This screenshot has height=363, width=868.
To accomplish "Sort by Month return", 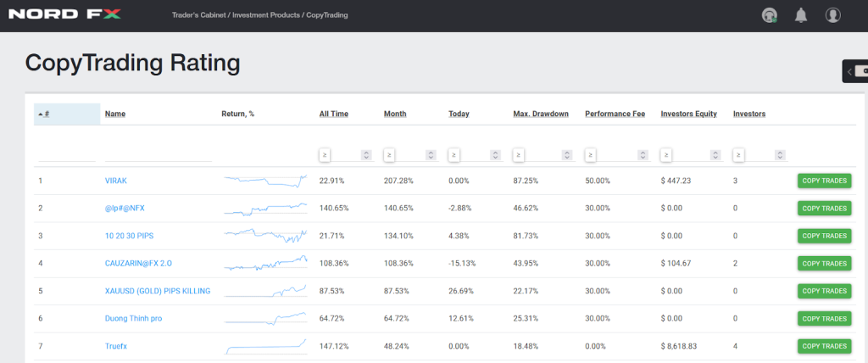I will click(395, 114).
